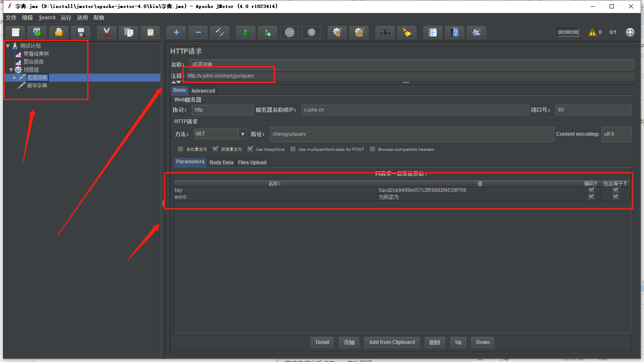Click the minus Collapse All icon
Viewport: 644px width, 362px height.
pos(198,32)
